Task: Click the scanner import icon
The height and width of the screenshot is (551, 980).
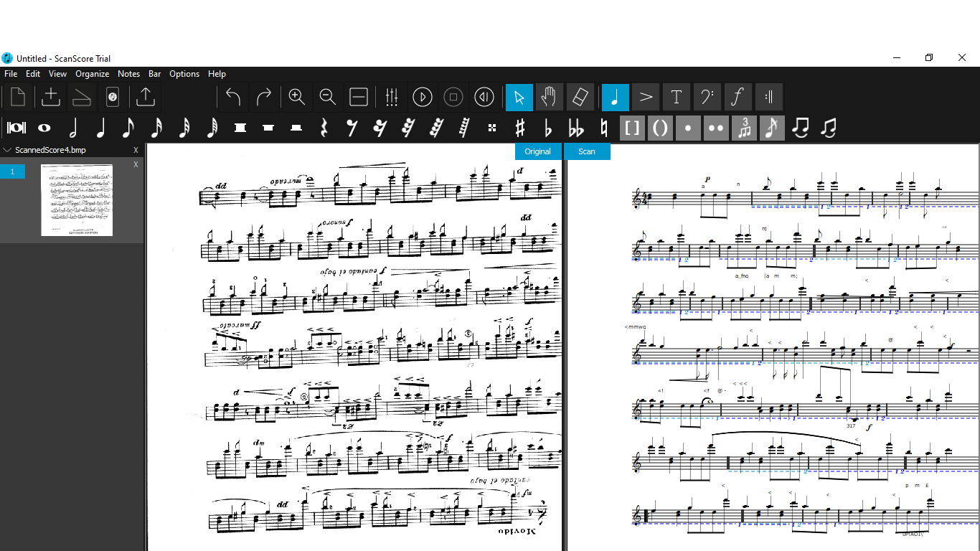Action: (x=82, y=97)
